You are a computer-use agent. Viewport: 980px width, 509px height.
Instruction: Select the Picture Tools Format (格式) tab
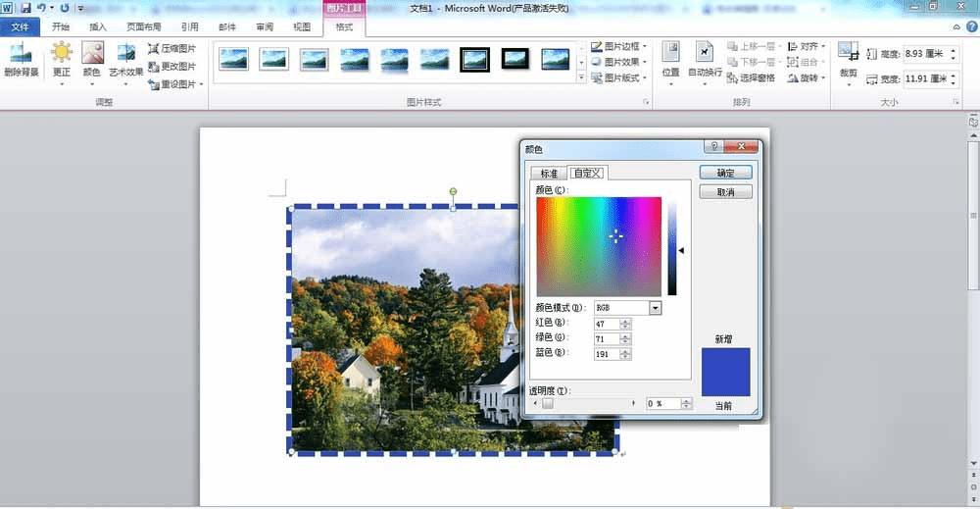344,26
